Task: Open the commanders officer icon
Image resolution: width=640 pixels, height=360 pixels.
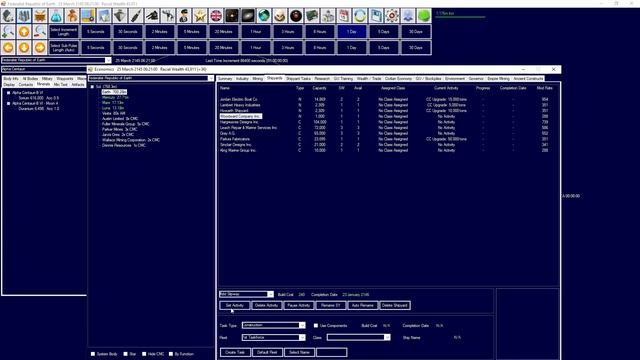Action: click(184, 16)
